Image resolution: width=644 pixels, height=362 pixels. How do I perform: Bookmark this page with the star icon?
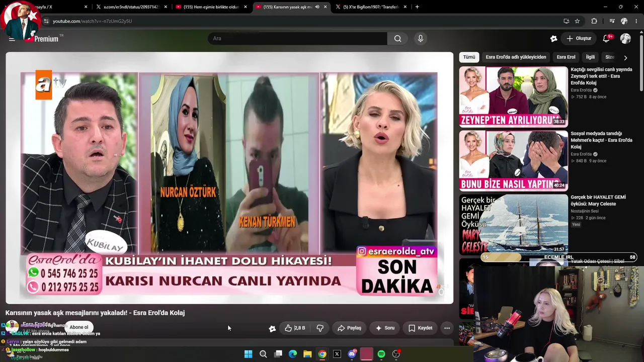click(x=577, y=21)
